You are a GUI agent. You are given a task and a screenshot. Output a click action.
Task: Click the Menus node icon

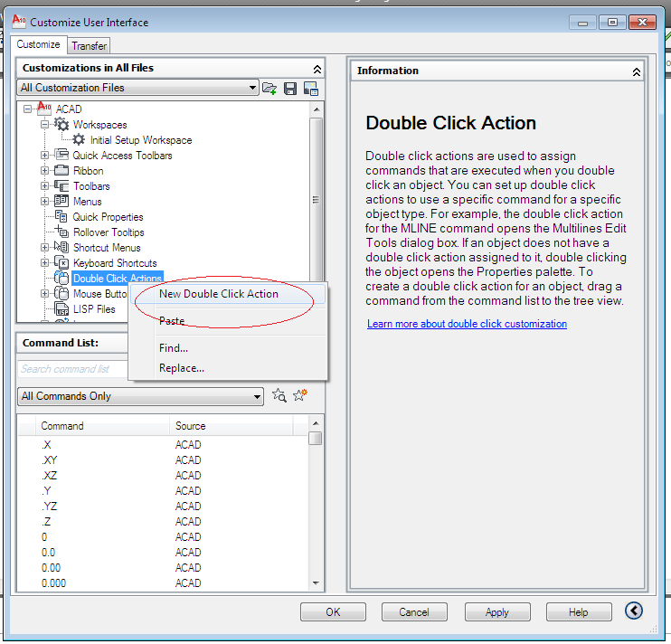(61, 201)
